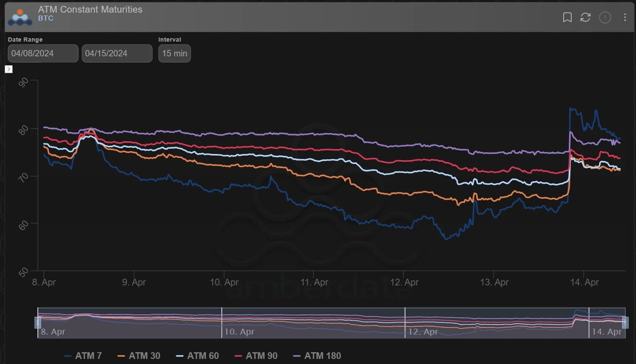Toggle the ATM 60 legend series
Image resolution: width=636 pixels, height=364 pixels.
197,356
